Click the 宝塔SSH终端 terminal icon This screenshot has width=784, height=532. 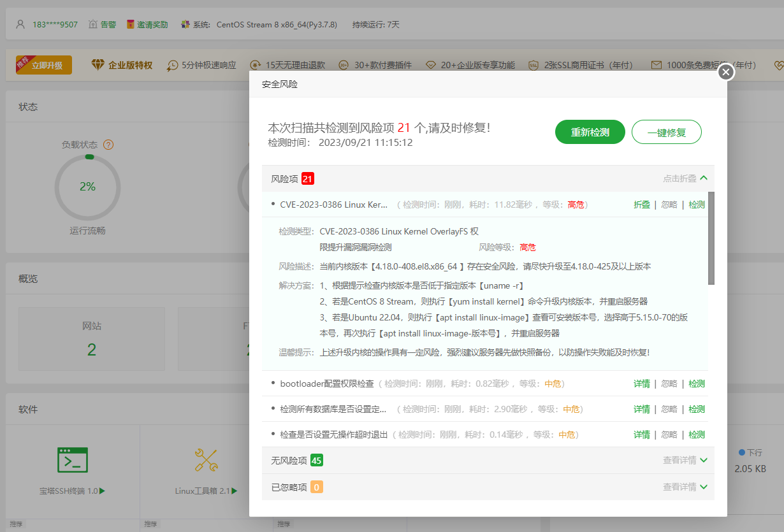(73, 460)
